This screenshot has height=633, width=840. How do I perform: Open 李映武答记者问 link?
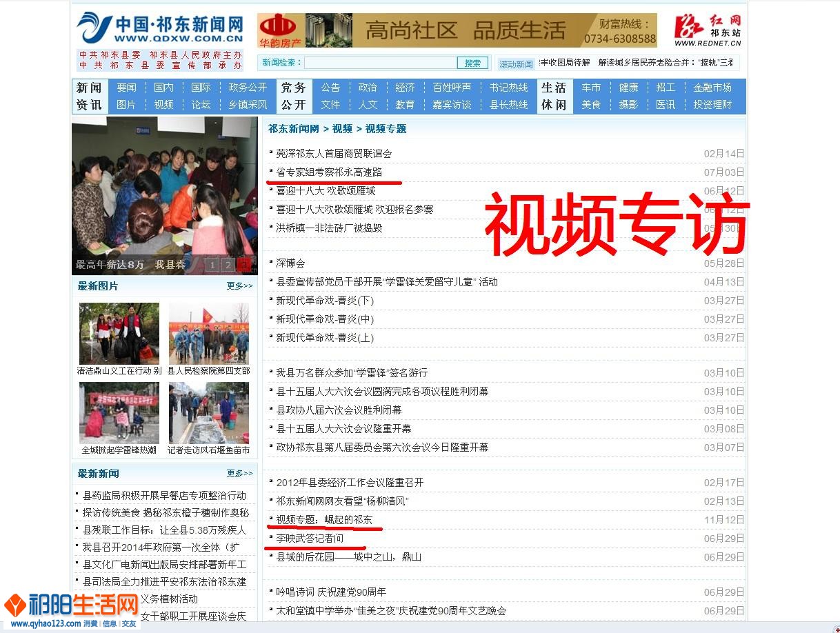310,539
